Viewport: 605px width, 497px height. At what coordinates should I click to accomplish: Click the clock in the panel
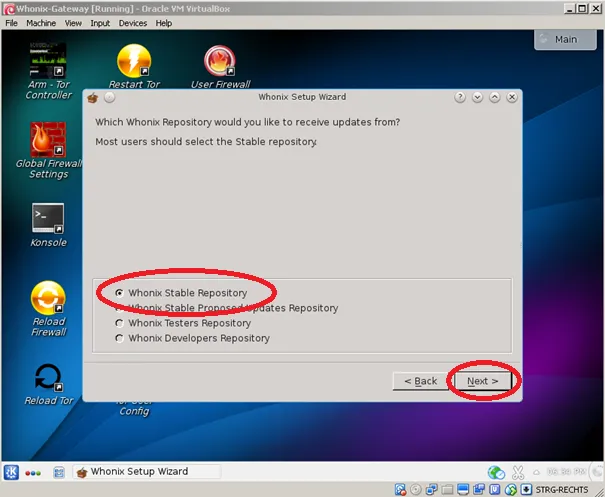coord(566,472)
